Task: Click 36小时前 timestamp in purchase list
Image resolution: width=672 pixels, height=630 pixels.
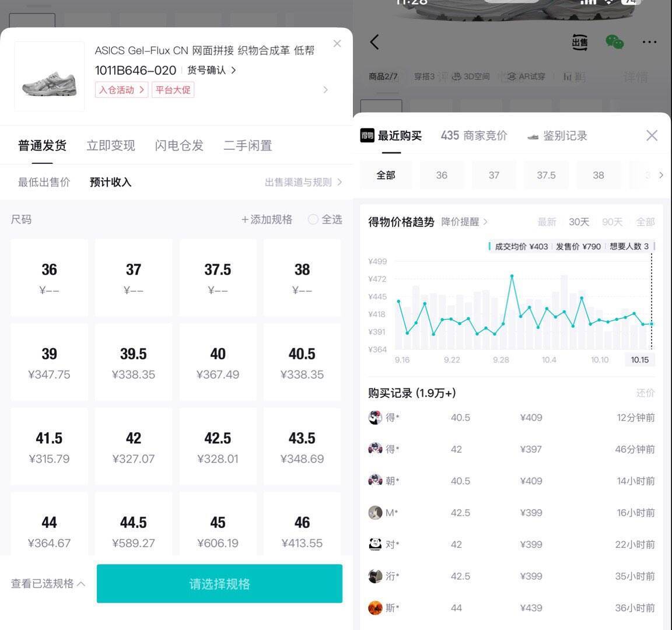Action: coord(635,608)
